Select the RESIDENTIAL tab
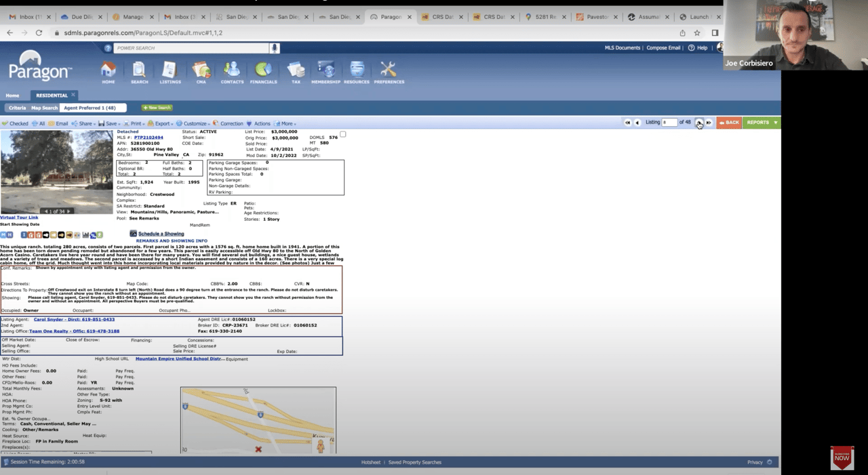The image size is (868, 475). click(52, 96)
